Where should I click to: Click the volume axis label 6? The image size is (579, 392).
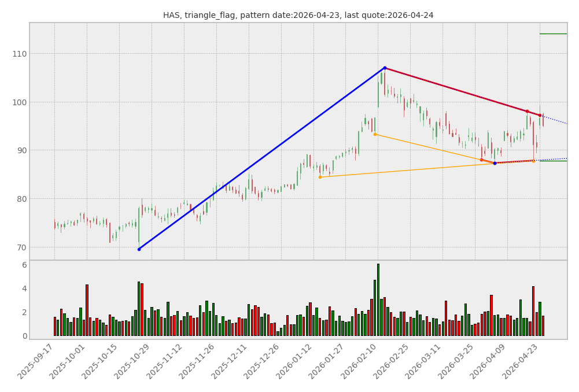pos(24,265)
